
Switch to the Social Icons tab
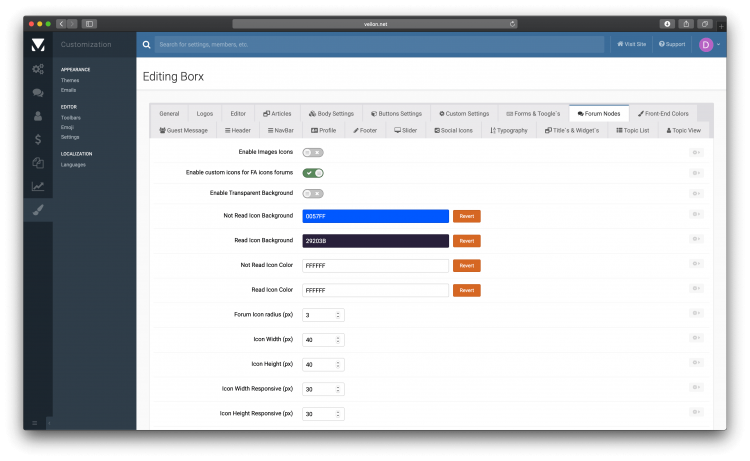point(453,131)
